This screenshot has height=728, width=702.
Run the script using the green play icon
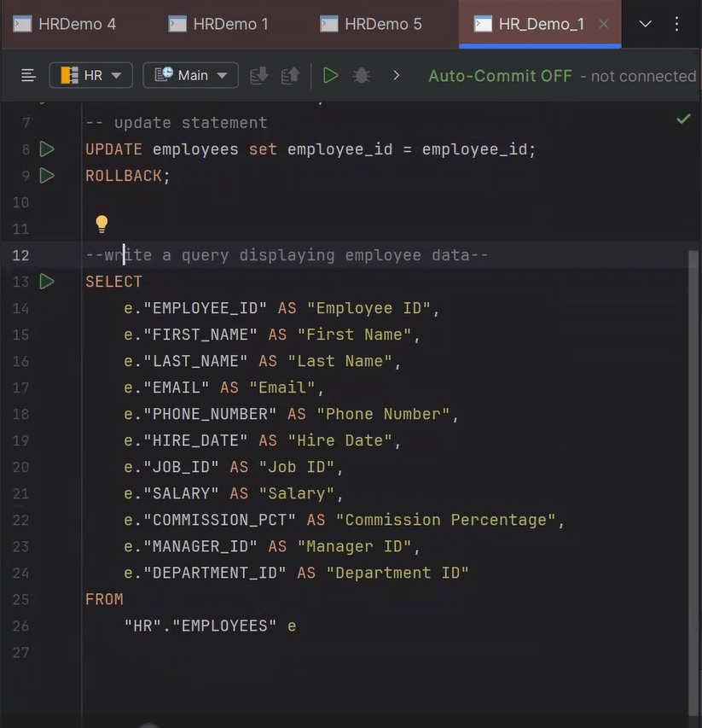point(331,75)
